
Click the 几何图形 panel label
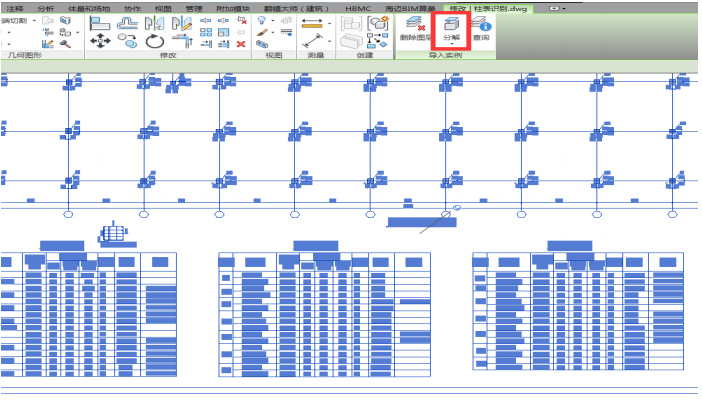tap(25, 55)
